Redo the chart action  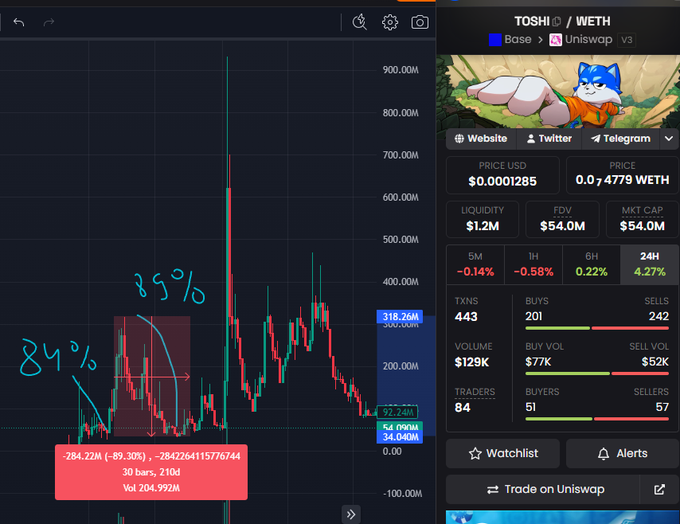click(49, 22)
